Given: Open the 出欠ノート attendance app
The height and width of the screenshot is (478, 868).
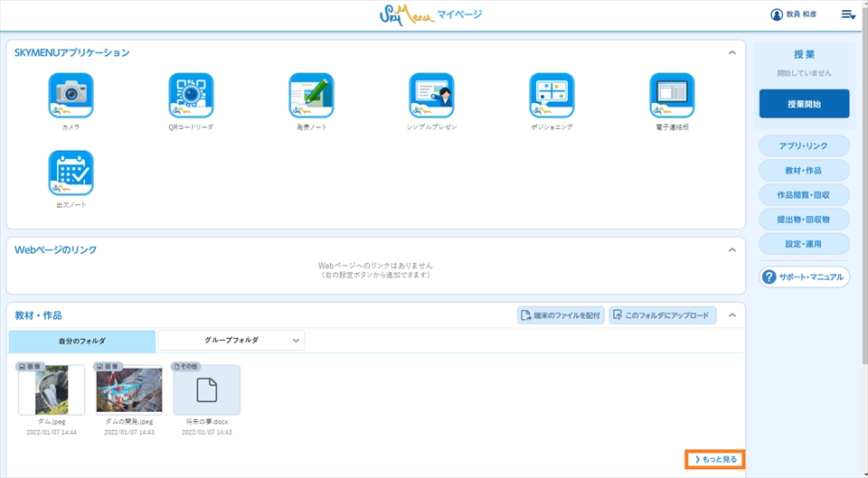Looking at the screenshot, I should 71,173.
